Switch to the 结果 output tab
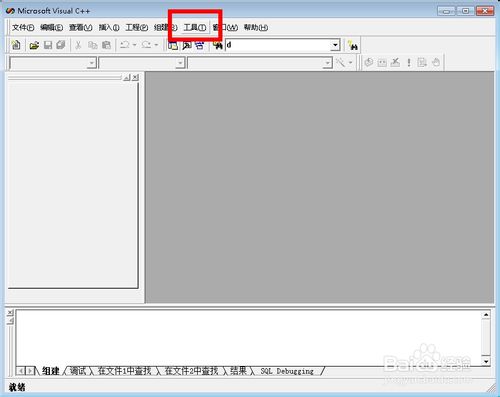Screen dimensions: 500x397 238,371
